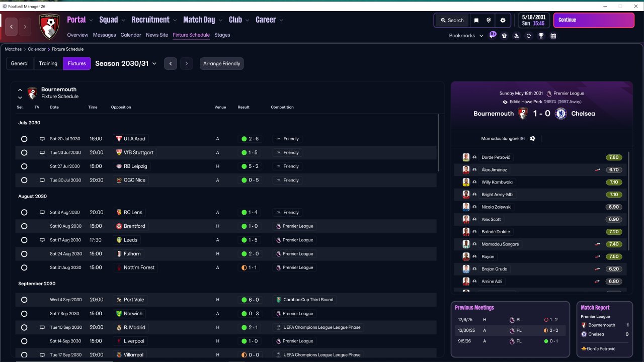Click the substitution icon on Rayan row
Screen dimensions: 644x362
click(598, 256)
